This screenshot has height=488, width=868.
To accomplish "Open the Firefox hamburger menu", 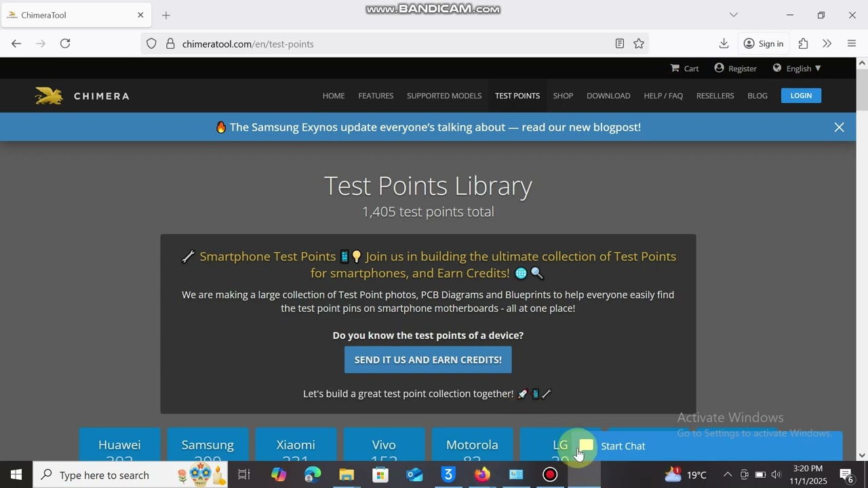I will (852, 43).
